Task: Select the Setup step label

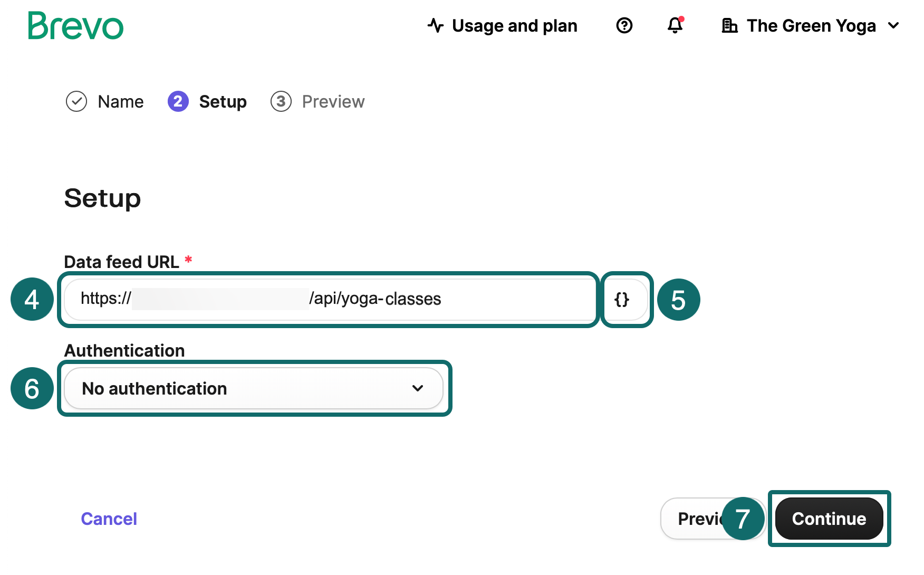Action: (x=223, y=101)
